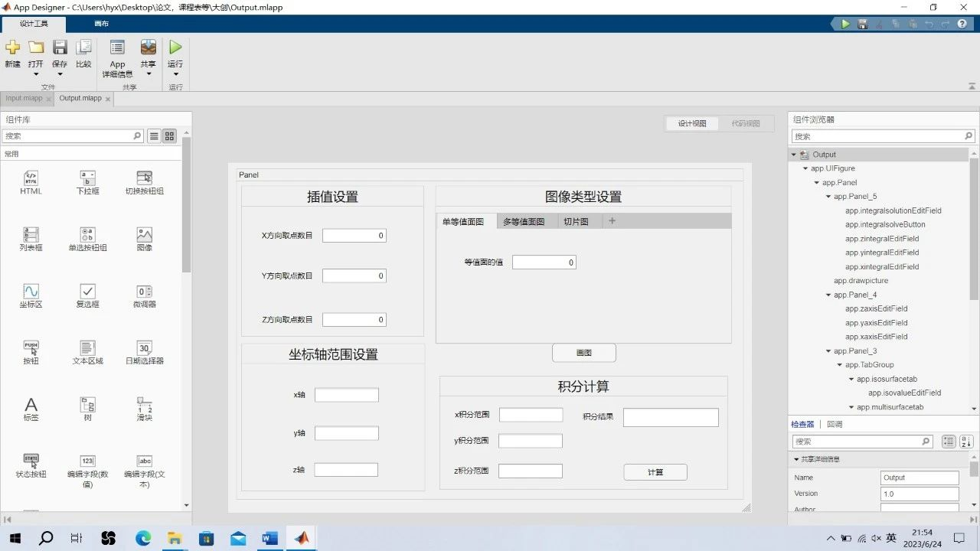Viewport: 980px width, 551px height.
Task: Collapse the app.Panel_5 tree node
Action: [x=828, y=197]
